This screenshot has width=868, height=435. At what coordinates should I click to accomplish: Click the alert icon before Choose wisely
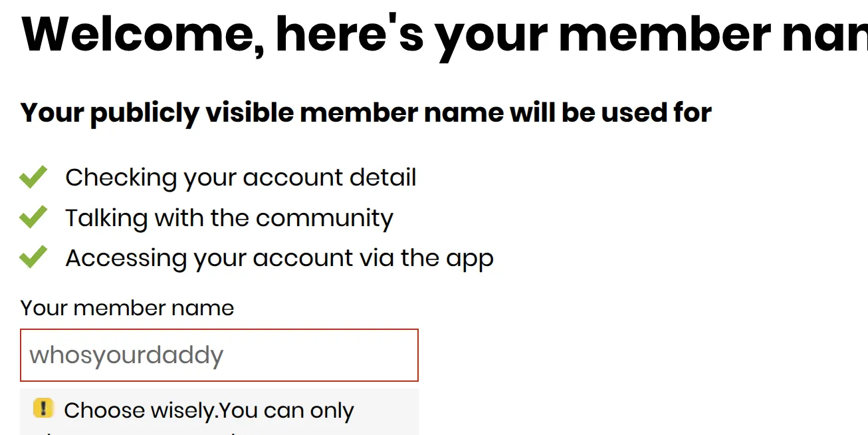tap(43, 409)
